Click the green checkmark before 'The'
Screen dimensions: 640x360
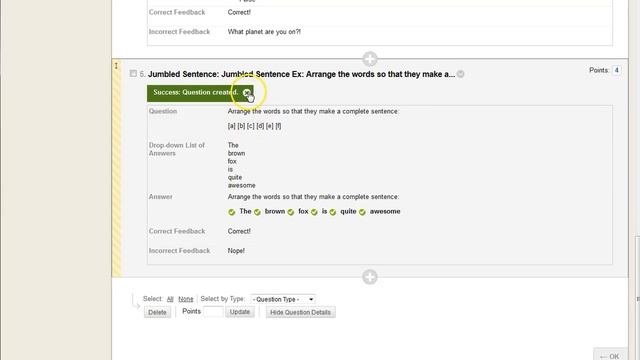pyautogui.click(x=231, y=212)
